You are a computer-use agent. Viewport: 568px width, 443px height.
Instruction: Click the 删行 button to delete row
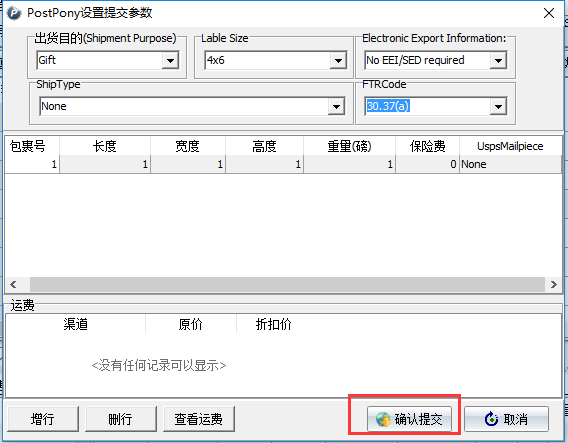point(121,419)
